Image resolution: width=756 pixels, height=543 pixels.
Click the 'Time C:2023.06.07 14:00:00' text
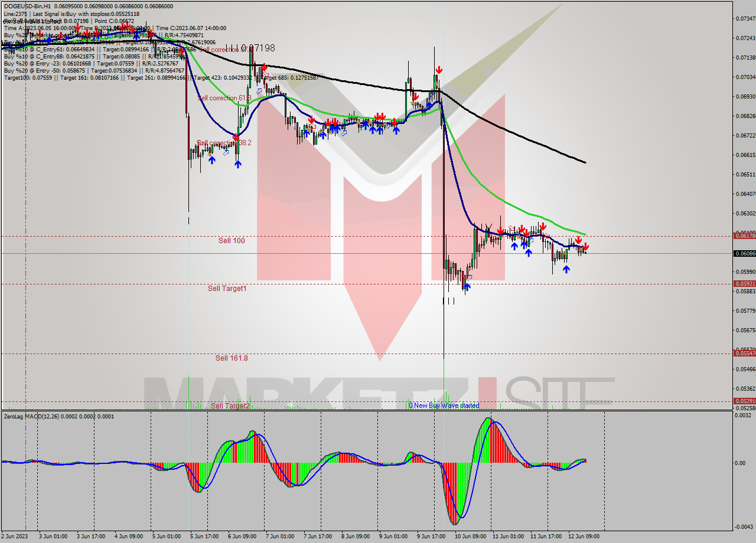(x=191, y=28)
